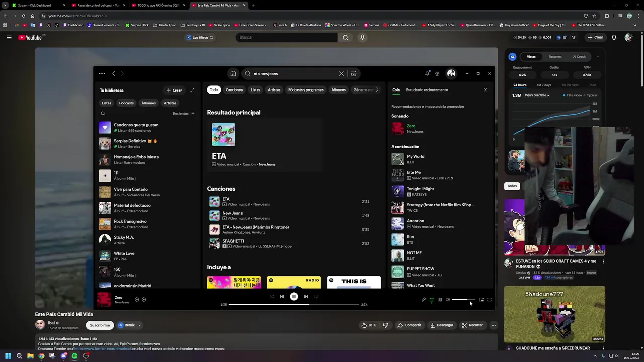Image resolution: width=644 pixels, height=362 pixels.
Task: Enter Spotify fullscreen mode
Action: click(x=489, y=300)
